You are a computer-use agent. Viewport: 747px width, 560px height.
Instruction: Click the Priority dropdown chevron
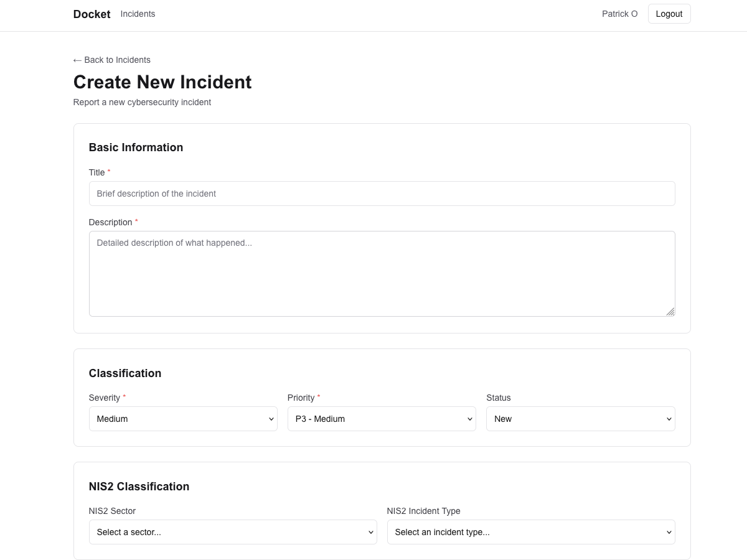point(471,419)
